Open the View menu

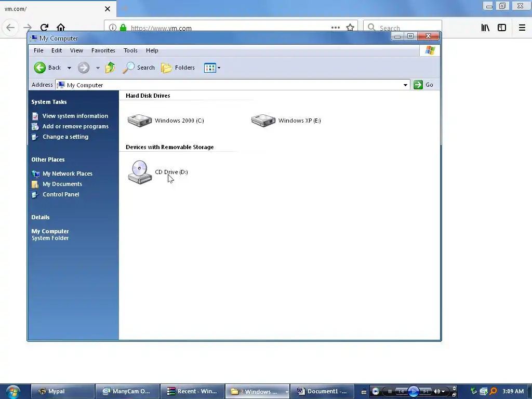point(76,50)
